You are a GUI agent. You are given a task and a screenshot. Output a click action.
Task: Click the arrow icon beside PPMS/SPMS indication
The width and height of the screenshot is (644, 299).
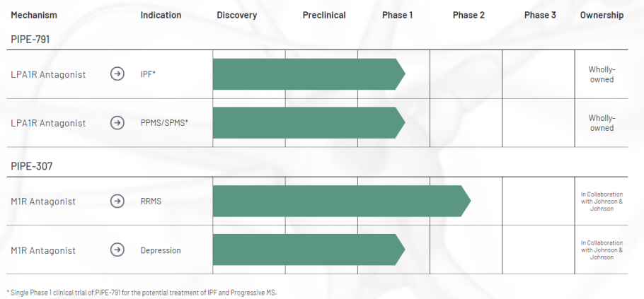point(117,123)
